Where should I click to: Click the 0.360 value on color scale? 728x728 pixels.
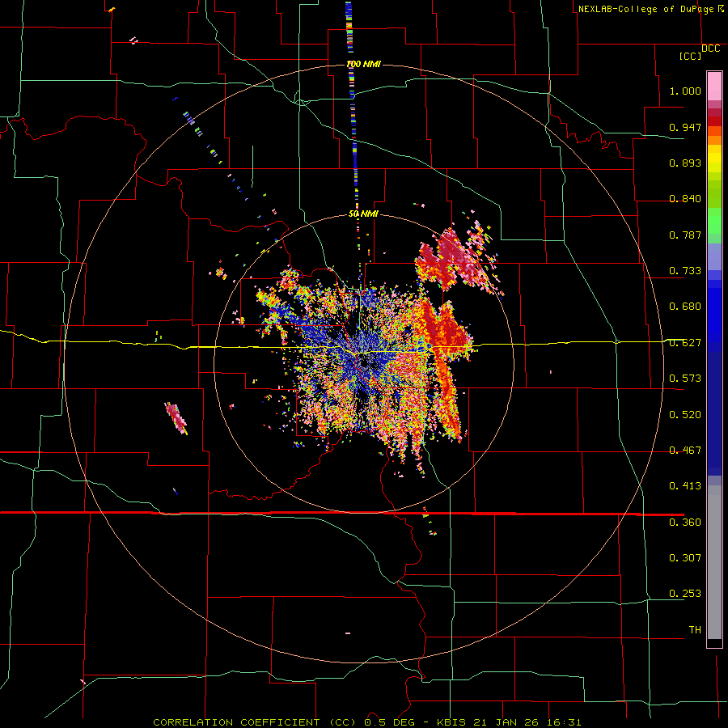(685, 523)
